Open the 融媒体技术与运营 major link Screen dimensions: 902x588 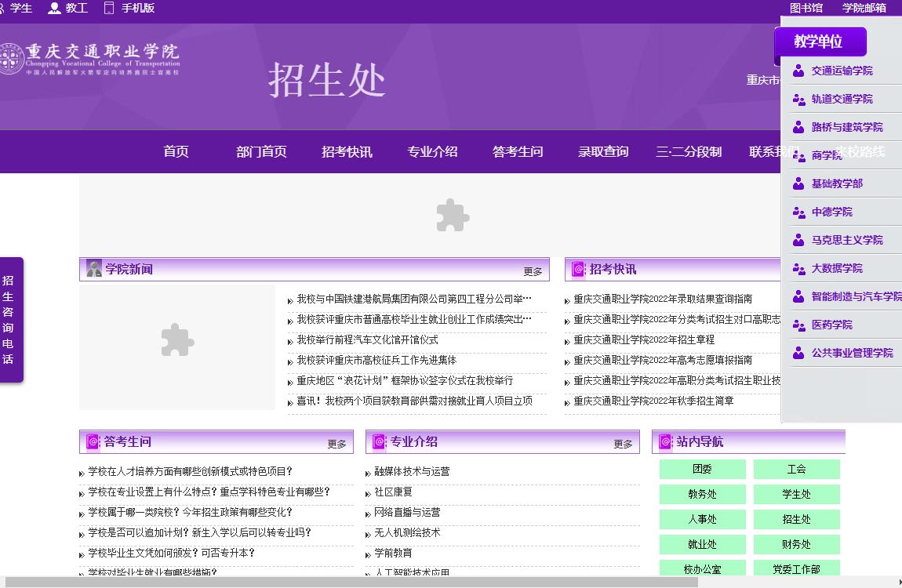[x=412, y=471]
